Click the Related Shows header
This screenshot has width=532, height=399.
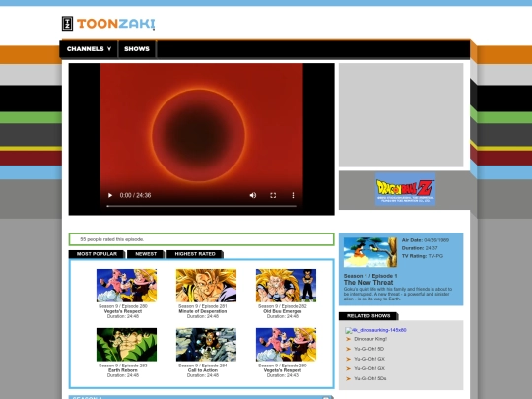pos(368,316)
